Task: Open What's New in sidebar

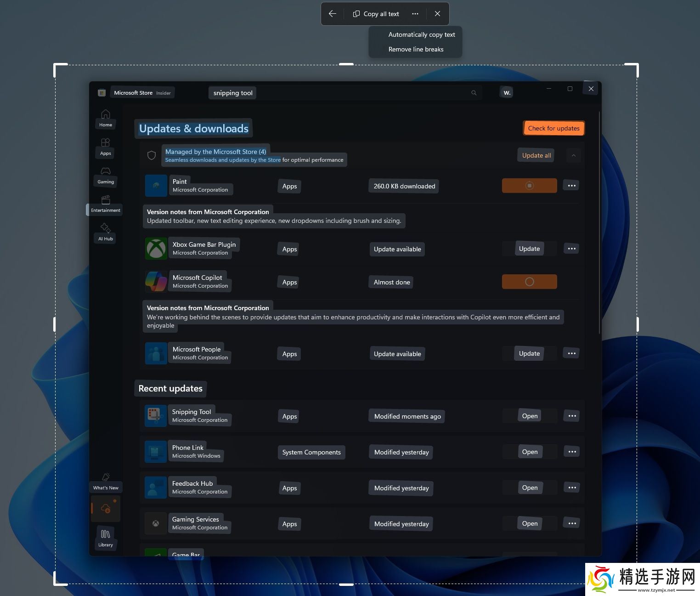Action: click(106, 481)
